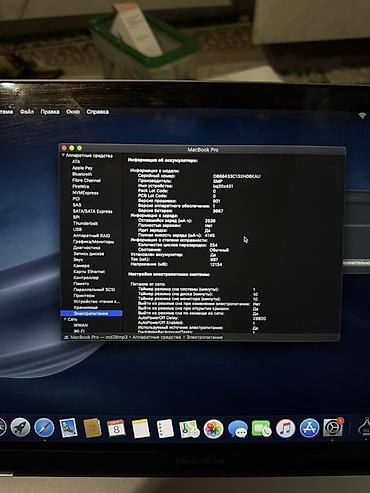This screenshot has width=370, height=493.
Task: Select FireWire in the sidebar
Action: point(81,187)
